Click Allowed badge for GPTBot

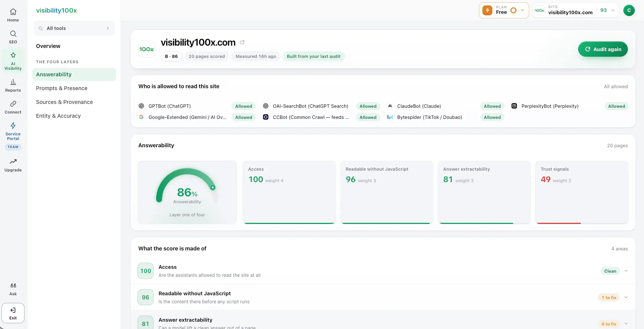244,106
